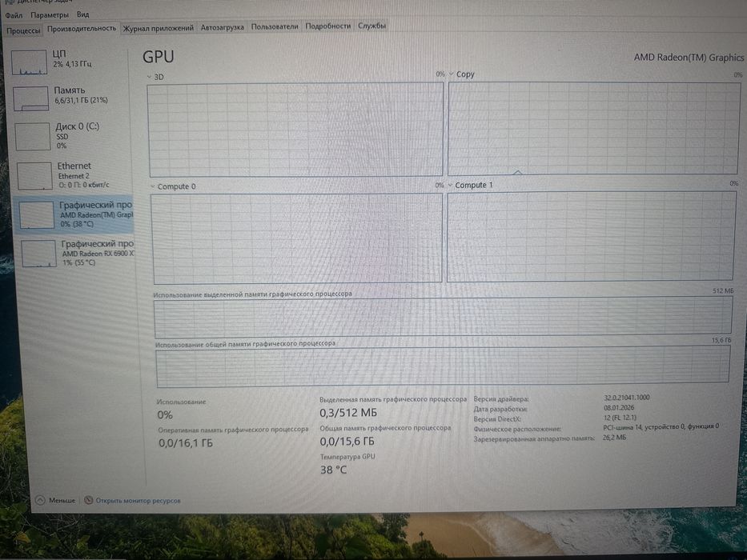This screenshot has height=560, width=747.
Task: Click the Compute 0 utilization graph
Action: 297,238
